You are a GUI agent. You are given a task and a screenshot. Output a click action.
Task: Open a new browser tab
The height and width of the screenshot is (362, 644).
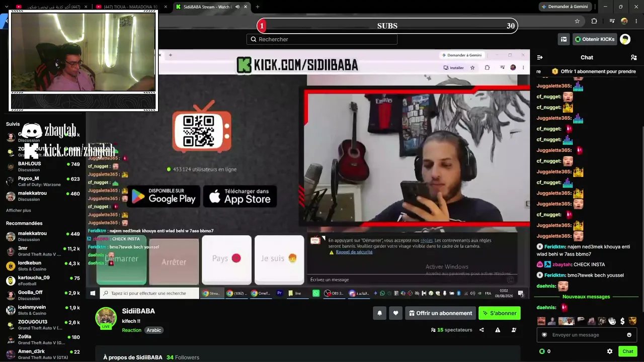pos(258,7)
